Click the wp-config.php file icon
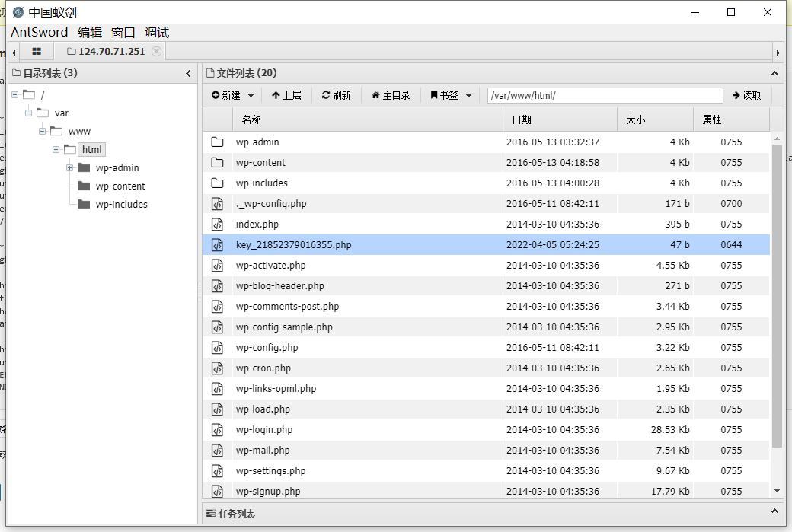The height and width of the screenshot is (532, 792). click(217, 348)
